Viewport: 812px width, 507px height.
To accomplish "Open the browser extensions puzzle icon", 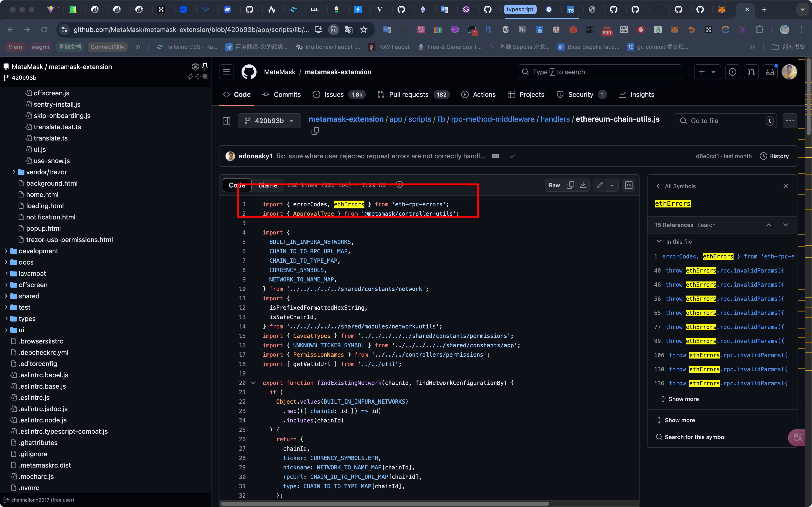I will coord(759,30).
